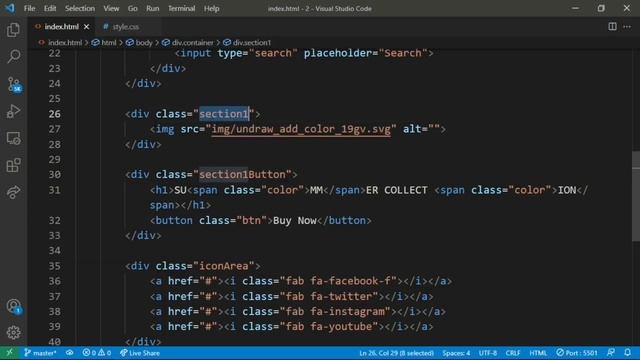Click the vertical scrollbar thumb in editor
640x360 pixels.
[x=636, y=196]
